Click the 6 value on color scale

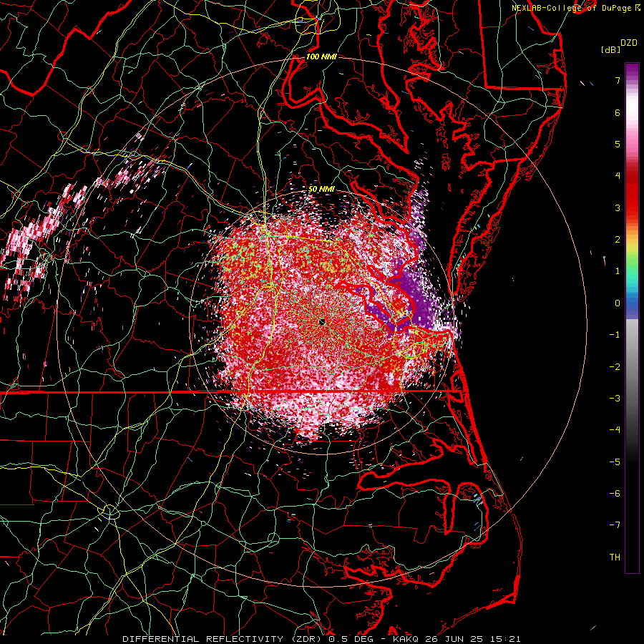pyautogui.click(x=618, y=112)
